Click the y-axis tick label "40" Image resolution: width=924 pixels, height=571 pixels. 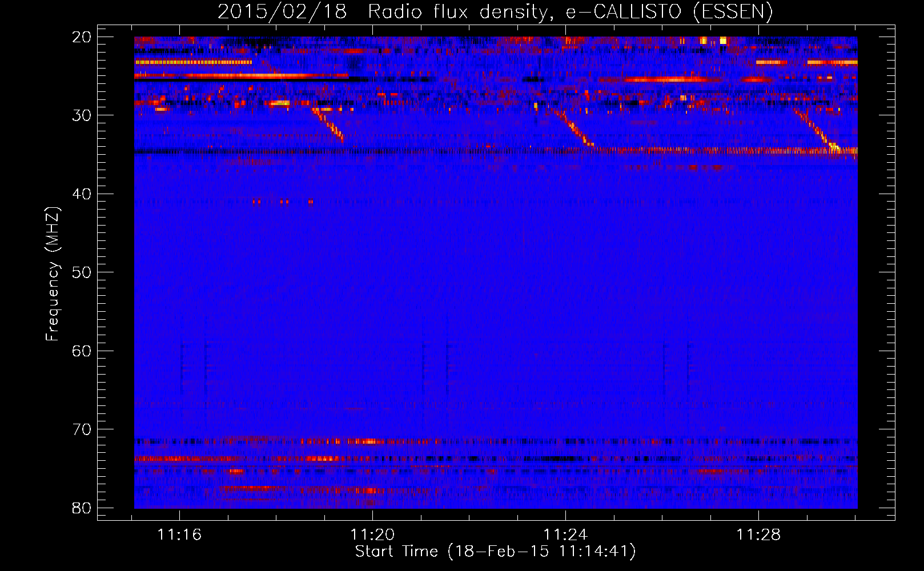point(82,194)
